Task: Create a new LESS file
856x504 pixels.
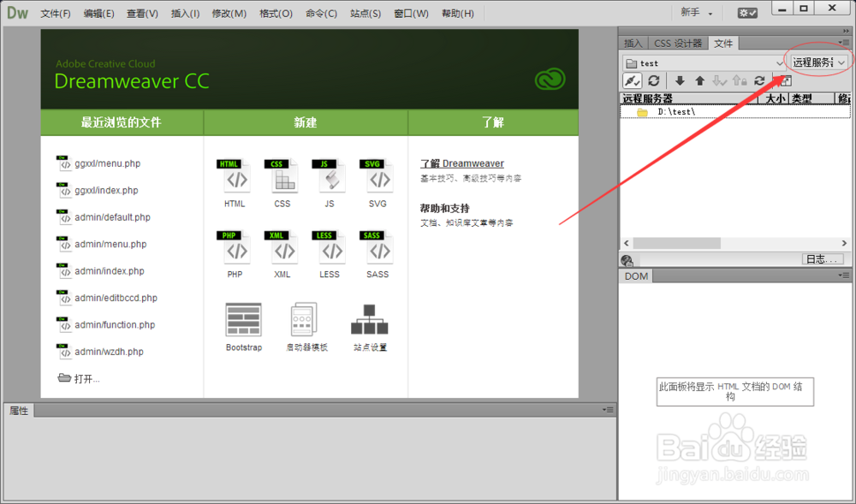Action: coord(330,255)
